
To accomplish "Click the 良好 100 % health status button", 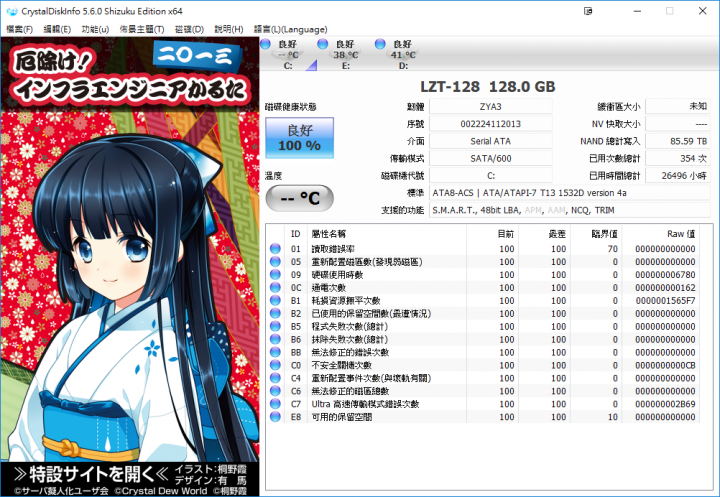I will tap(299, 138).
